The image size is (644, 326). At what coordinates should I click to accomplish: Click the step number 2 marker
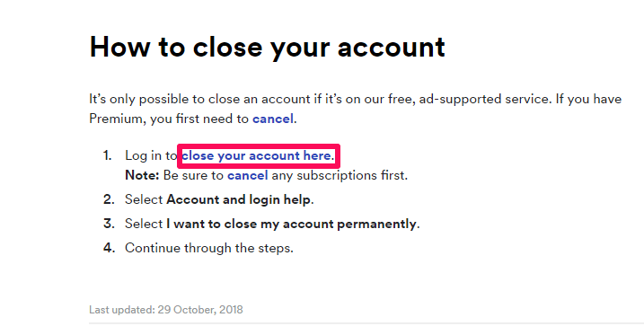109,200
